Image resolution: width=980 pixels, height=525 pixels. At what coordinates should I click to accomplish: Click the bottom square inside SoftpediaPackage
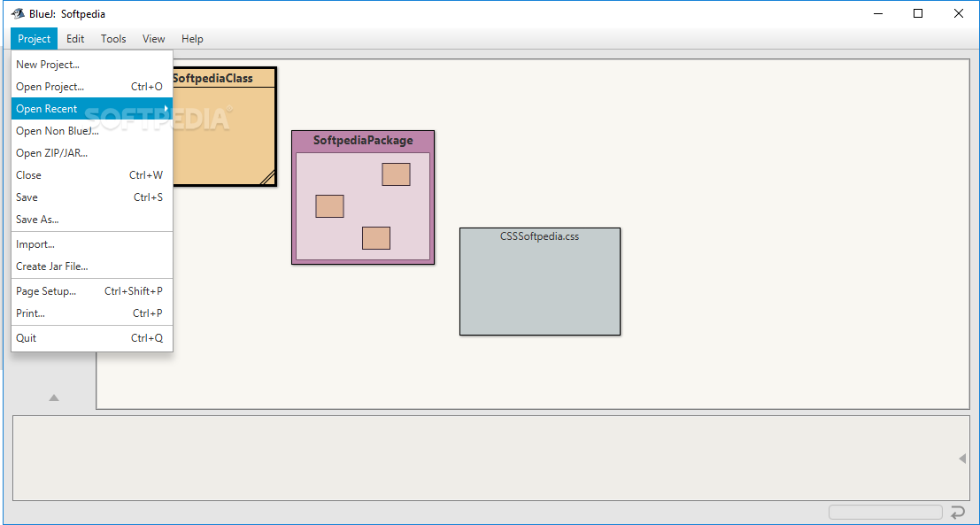point(376,238)
